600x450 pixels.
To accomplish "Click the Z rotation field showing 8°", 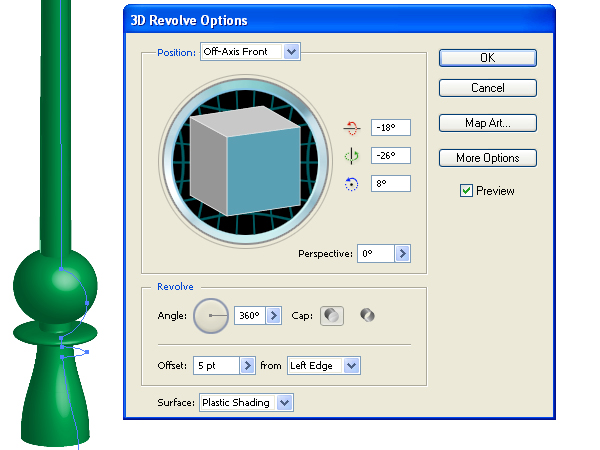I will point(391,184).
